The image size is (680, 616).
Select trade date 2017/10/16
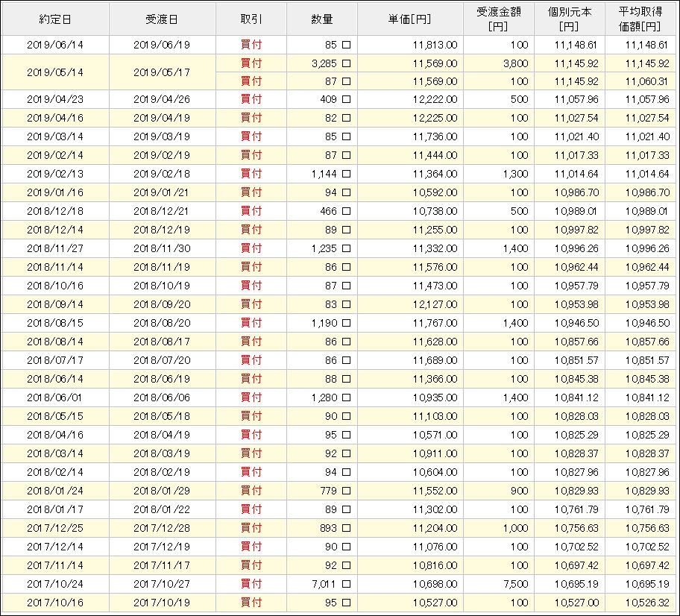click(x=55, y=603)
